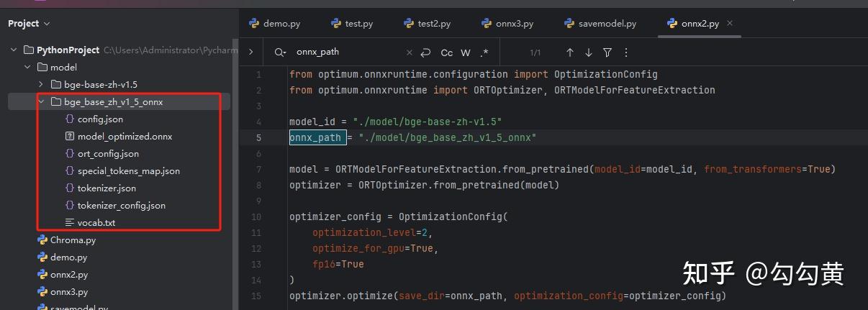Open the search filter options
The image size is (868, 310).
(x=607, y=53)
